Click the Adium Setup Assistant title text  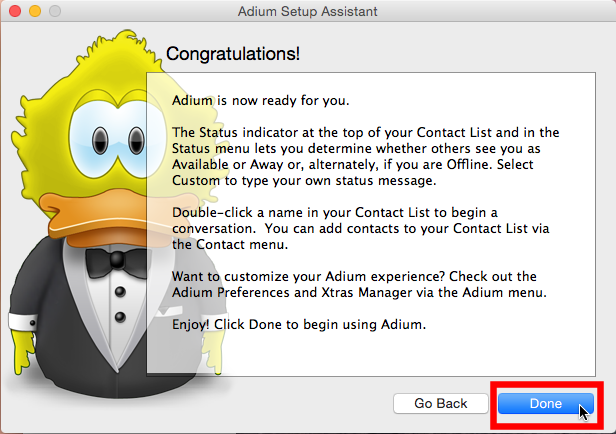point(308,11)
